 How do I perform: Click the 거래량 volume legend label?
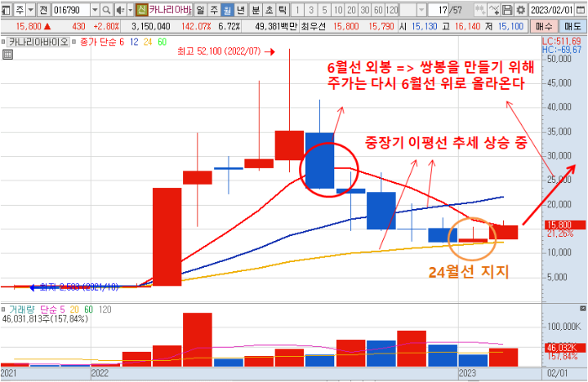pyautogui.click(x=22, y=309)
